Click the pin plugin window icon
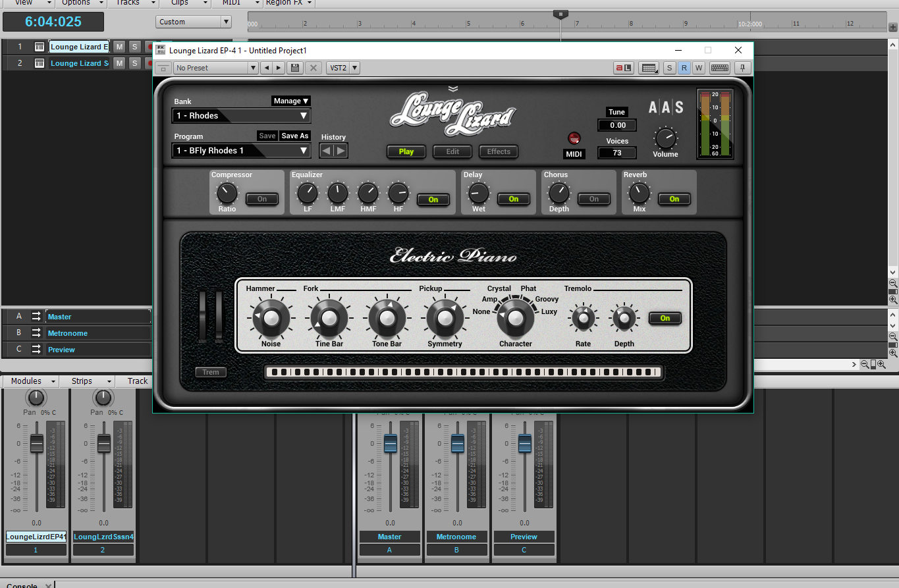899x588 pixels. [742, 68]
